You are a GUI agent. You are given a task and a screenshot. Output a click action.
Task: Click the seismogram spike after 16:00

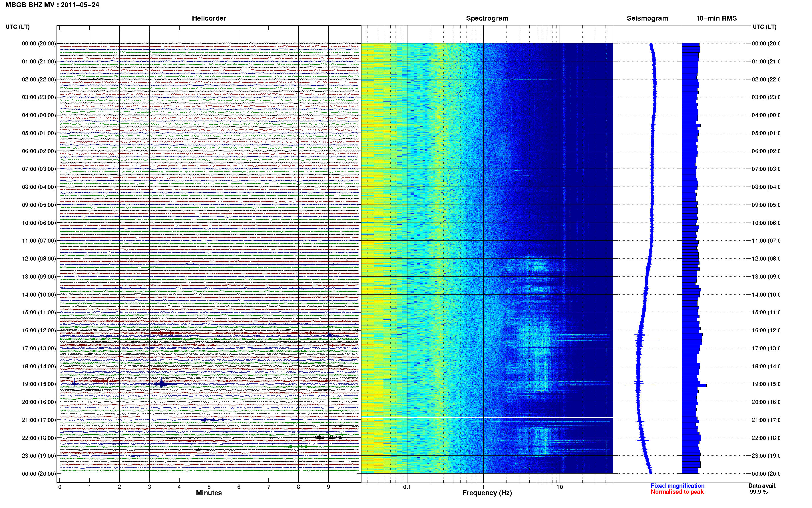click(644, 339)
